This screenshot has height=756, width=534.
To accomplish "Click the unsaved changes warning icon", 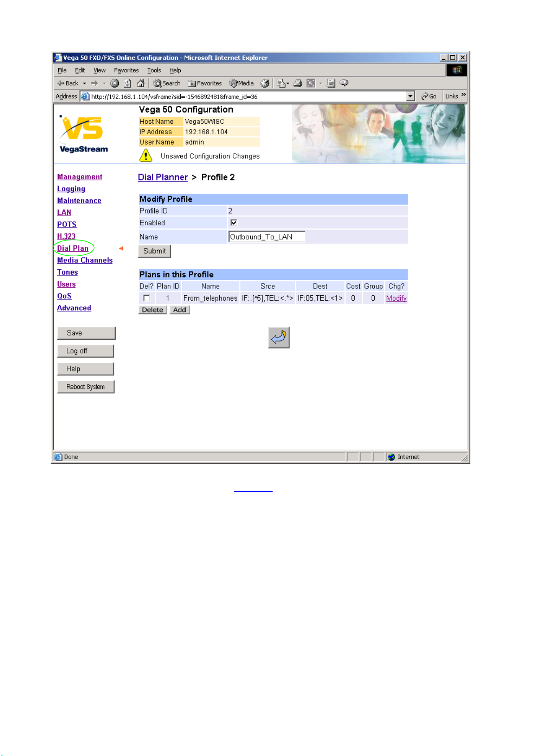I will point(146,155).
